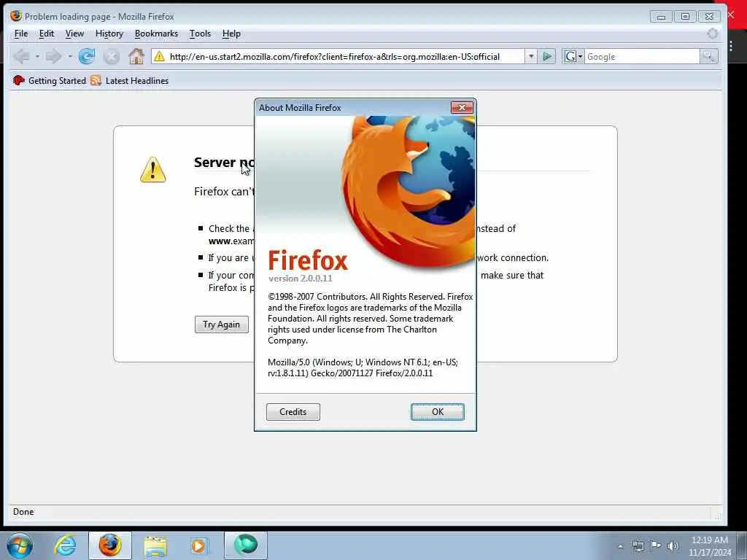Open the Bookmarks menu

[x=156, y=34]
